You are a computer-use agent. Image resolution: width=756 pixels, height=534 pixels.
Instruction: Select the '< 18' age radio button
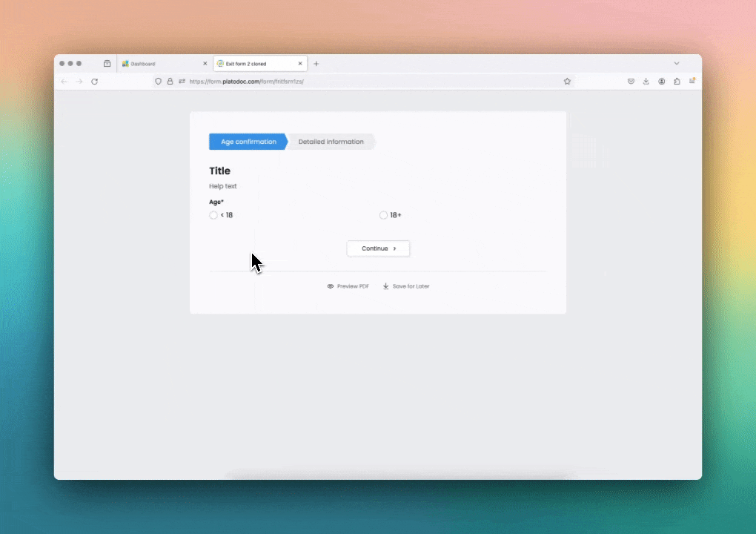(x=213, y=215)
